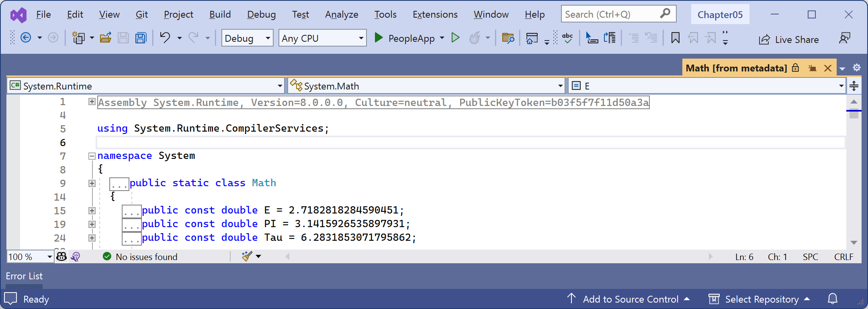Click the vertical scrollbar up arrow

pyautogui.click(x=854, y=102)
